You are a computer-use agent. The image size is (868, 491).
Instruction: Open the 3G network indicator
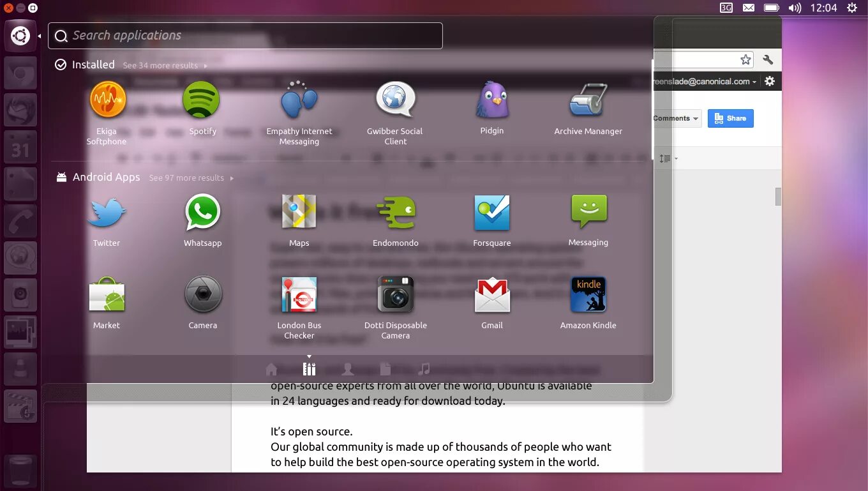click(x=726, y=8)
